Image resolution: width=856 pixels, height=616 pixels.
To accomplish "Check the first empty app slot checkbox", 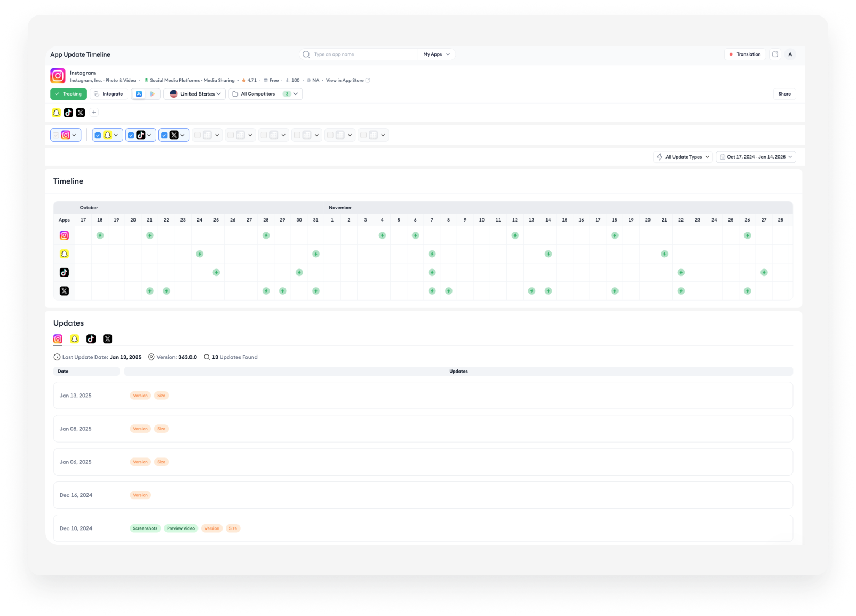I will 197,136.
